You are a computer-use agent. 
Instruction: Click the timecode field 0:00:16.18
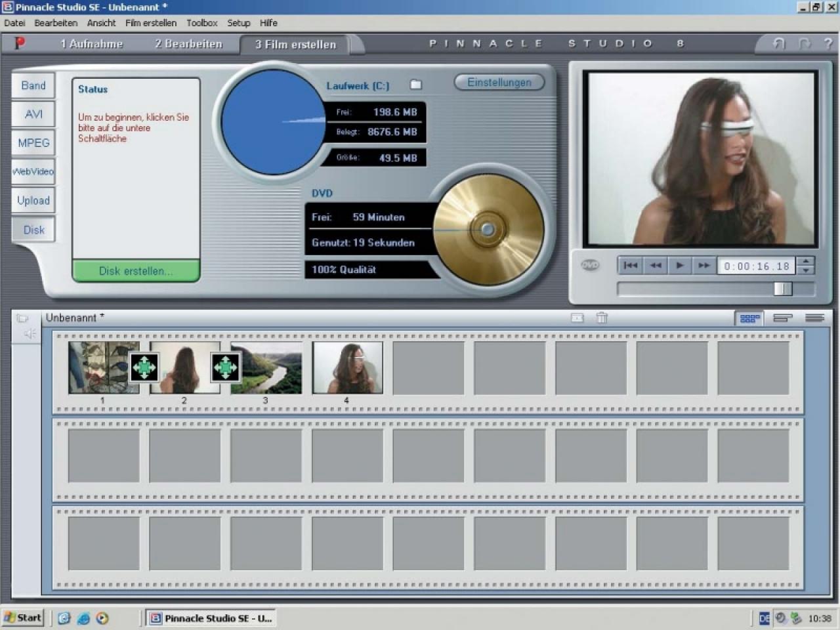757,266
